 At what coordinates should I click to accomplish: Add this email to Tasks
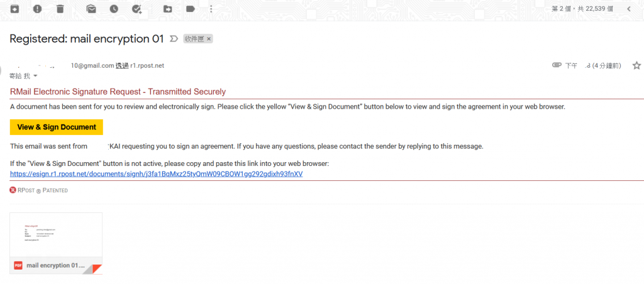pos(137,9)
